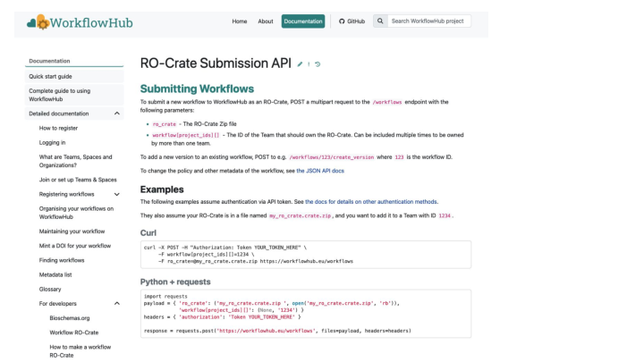Image resolution: width=644 pixels, height=362 pixels.
Task: Select the Documentation nav tab
Action: (303, 21)
